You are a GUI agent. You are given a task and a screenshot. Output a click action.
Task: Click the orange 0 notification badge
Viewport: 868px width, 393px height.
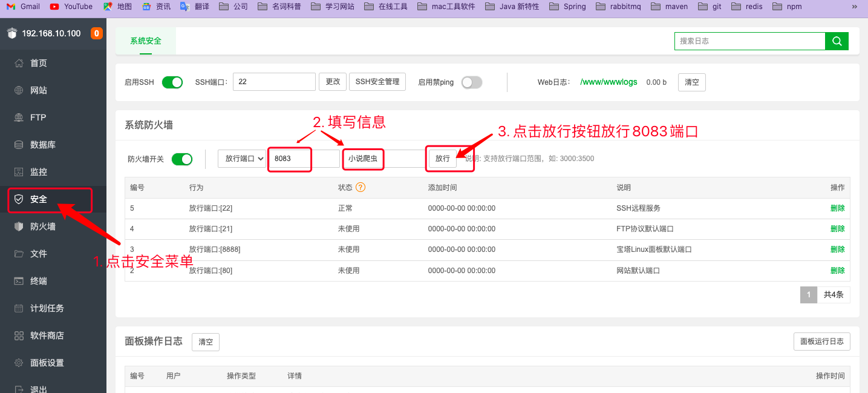coord(96,33)
